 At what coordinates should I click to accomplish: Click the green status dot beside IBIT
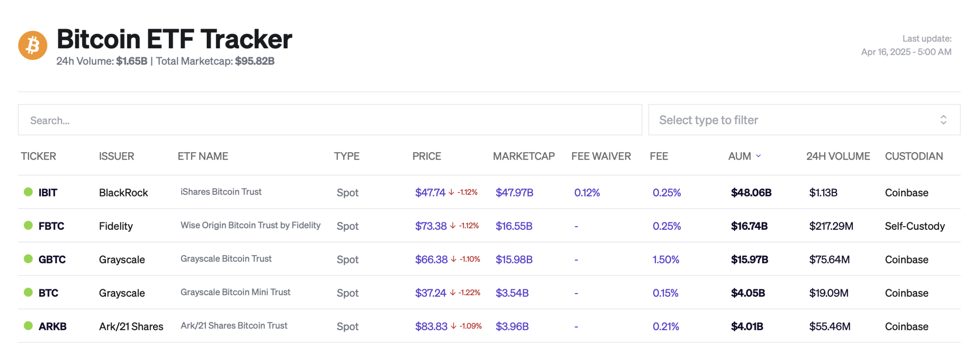(28, 191)
